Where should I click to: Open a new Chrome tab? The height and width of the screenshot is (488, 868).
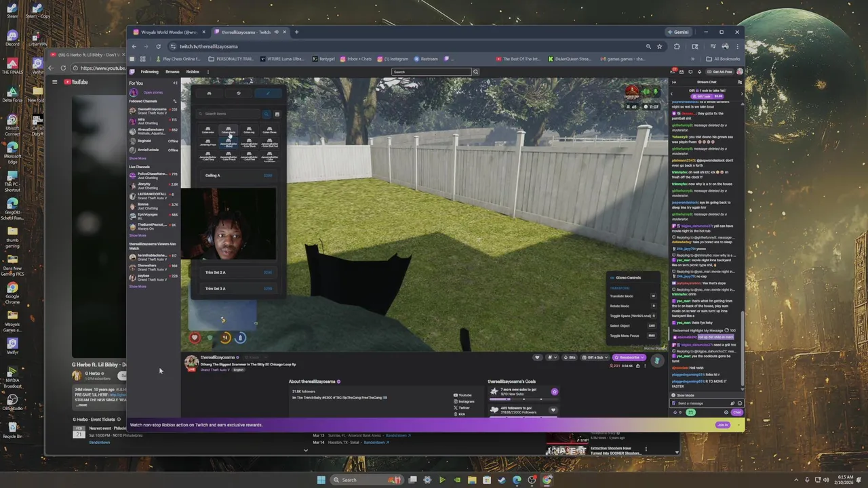coord(296,32)
